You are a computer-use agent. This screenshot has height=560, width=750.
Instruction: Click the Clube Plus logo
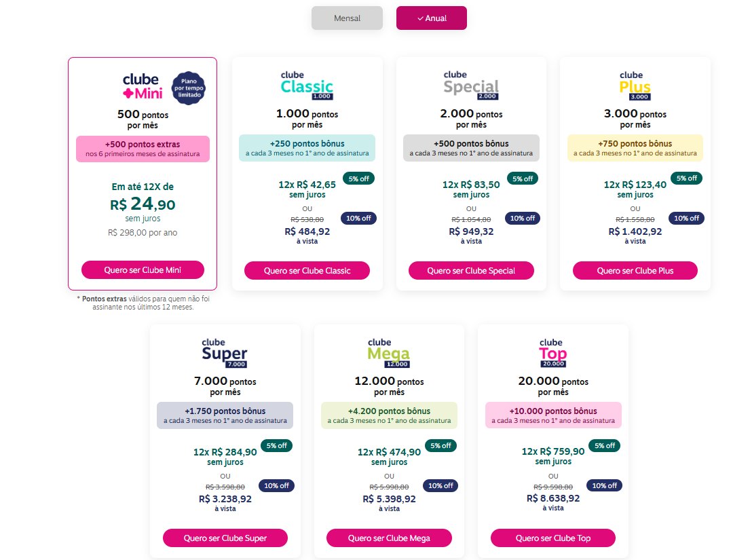point(635,85)
